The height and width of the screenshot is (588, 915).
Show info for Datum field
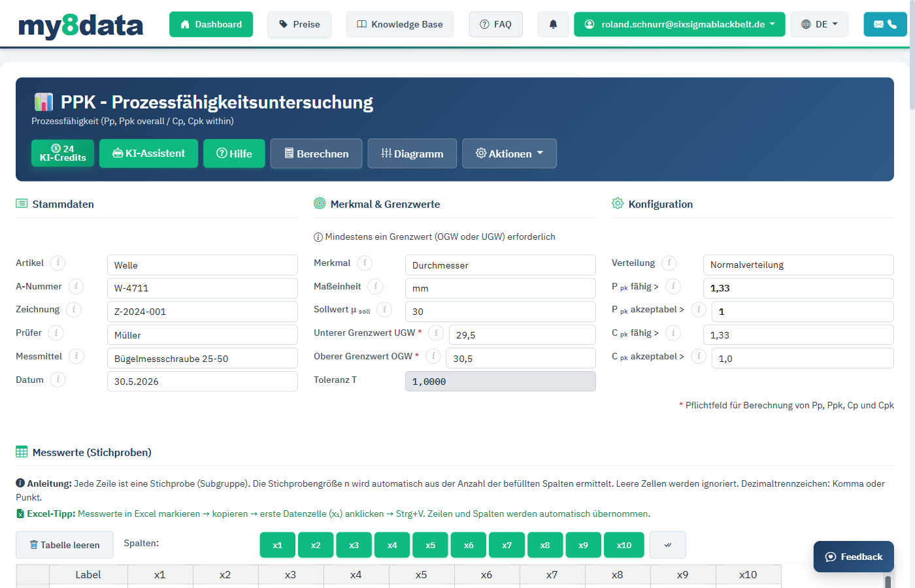click(58, 380)
